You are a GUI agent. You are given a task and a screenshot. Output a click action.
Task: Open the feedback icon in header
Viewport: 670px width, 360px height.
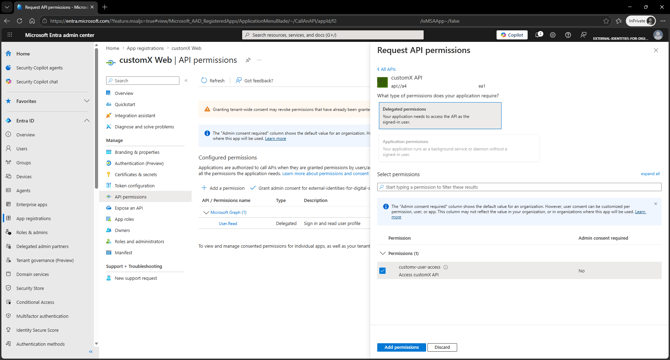coord(583,35)
